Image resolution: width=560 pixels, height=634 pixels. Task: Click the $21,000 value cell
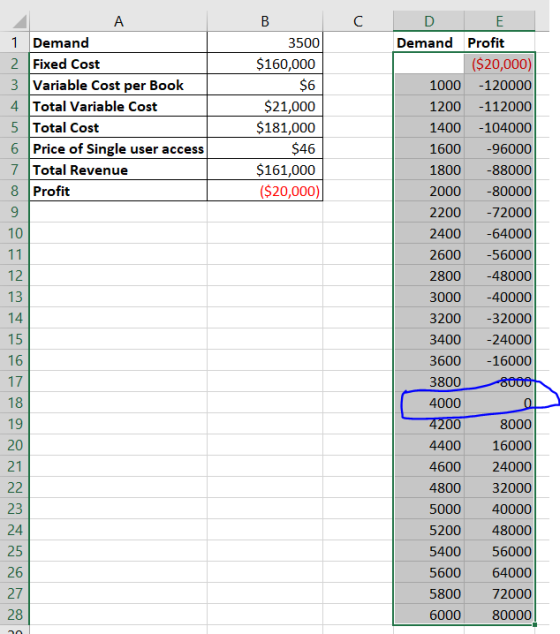pos(265,106)
